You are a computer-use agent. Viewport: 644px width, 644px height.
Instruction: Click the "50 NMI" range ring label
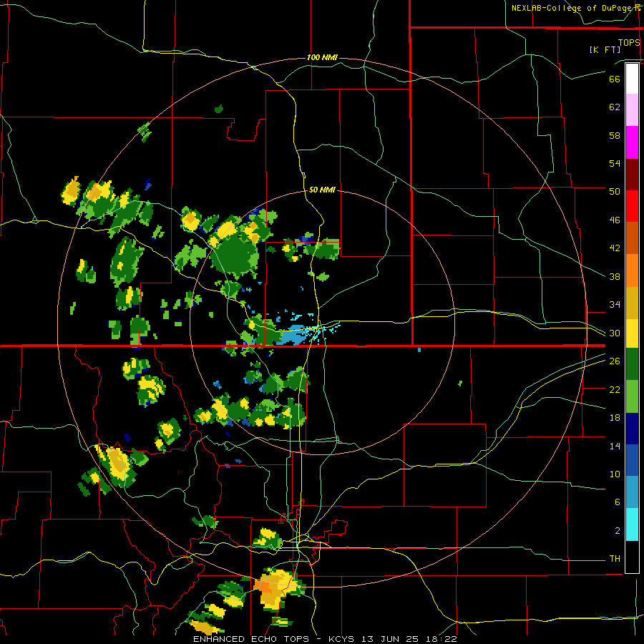[322, 190]
